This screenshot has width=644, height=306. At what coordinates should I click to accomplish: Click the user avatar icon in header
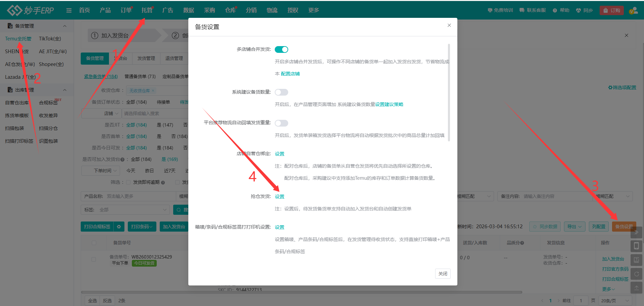click(633, 10)
